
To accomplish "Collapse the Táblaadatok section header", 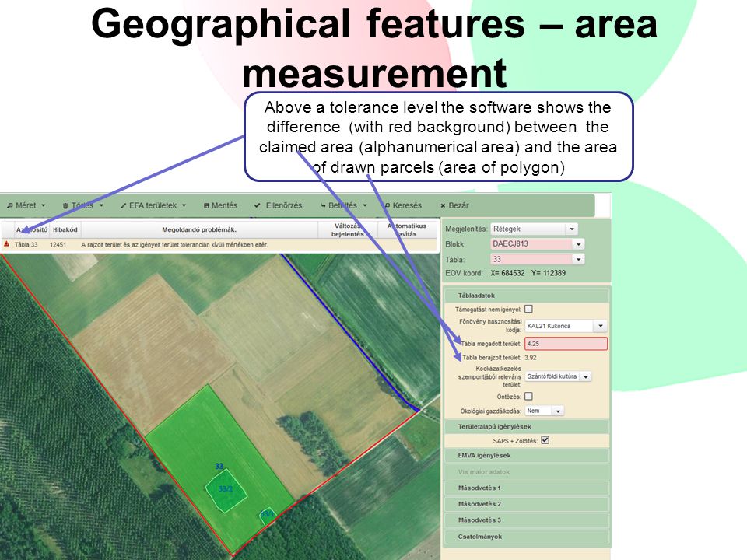I will tap(527, 296).
